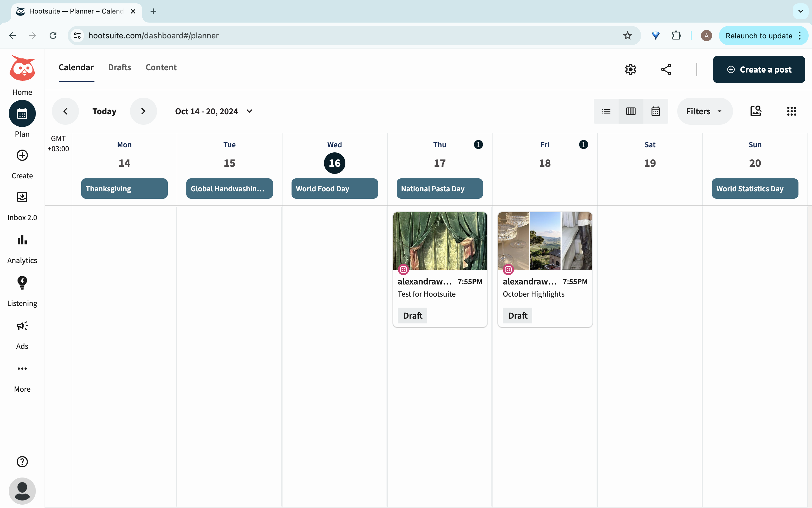The height and width of the screenshot is (508, 812).
Task: Go to the next week
Action: click(x=143, y=111)
